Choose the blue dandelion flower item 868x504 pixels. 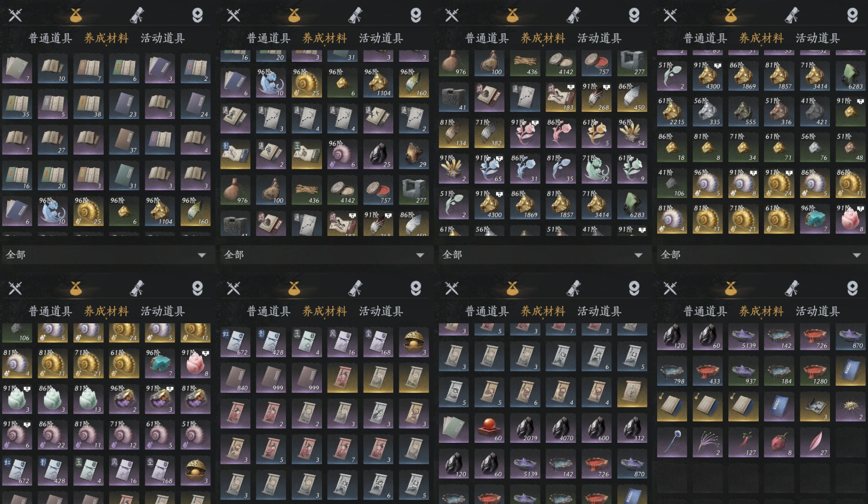tap(672, 442)
